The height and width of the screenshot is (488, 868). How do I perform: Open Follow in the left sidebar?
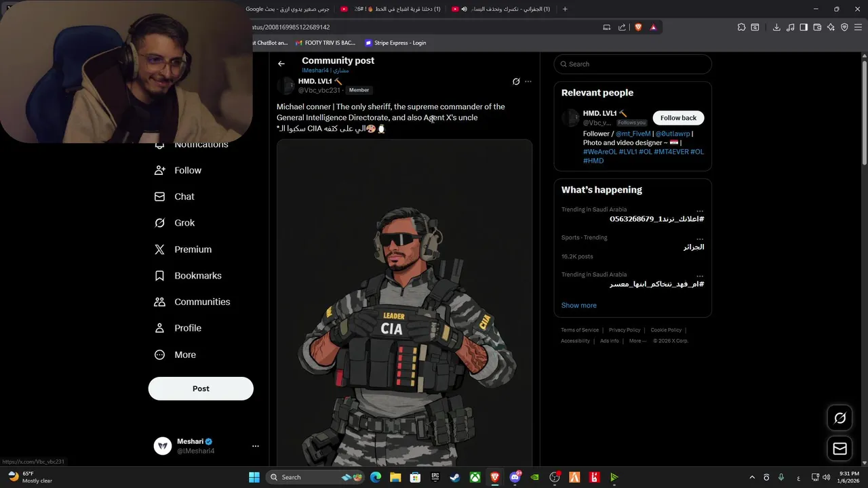(178, 170)
